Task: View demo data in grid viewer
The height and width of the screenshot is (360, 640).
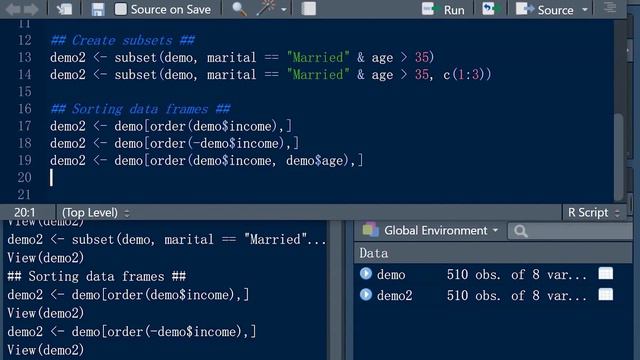Action: point(606,273)
